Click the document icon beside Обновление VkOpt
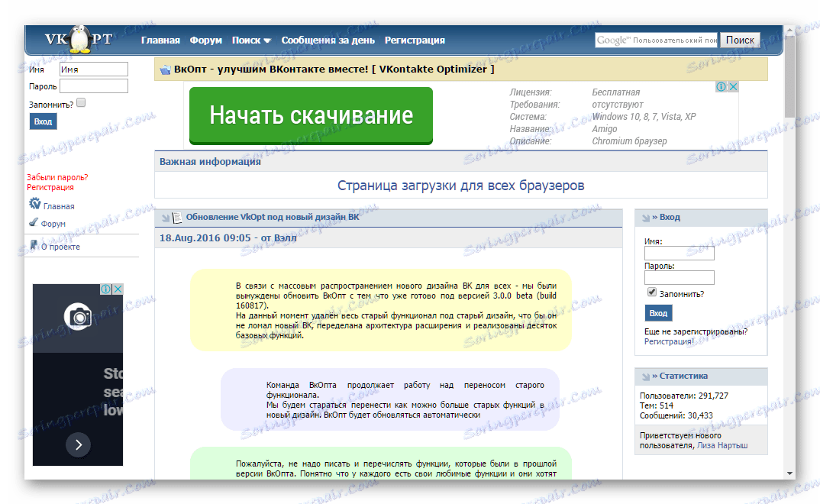Screen dimensions: 820x504 [x=177, y=218]
